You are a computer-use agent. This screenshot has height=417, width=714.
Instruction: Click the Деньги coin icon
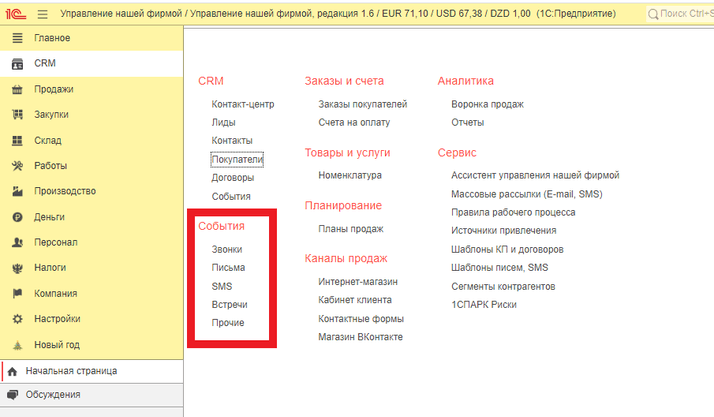click(x=17, y=217)
